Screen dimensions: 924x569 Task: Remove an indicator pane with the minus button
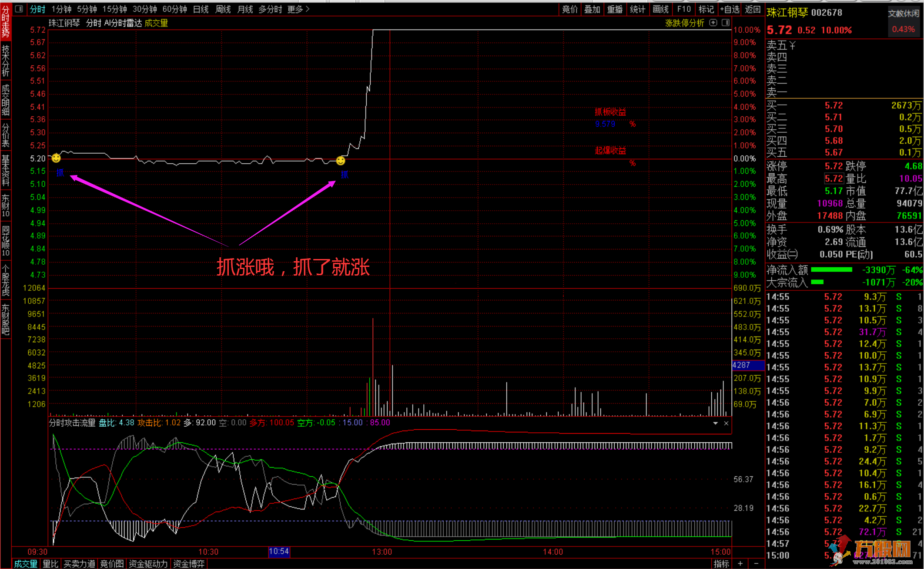(756, 564)
